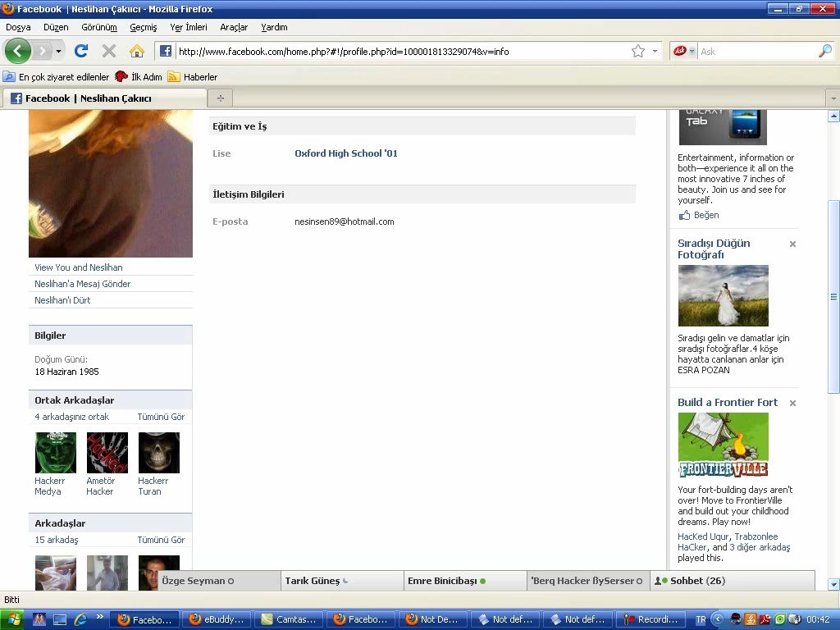Click the Ask search input field
Screen dimensions: 840x630
pyautogui.click(x=757, y=52)
